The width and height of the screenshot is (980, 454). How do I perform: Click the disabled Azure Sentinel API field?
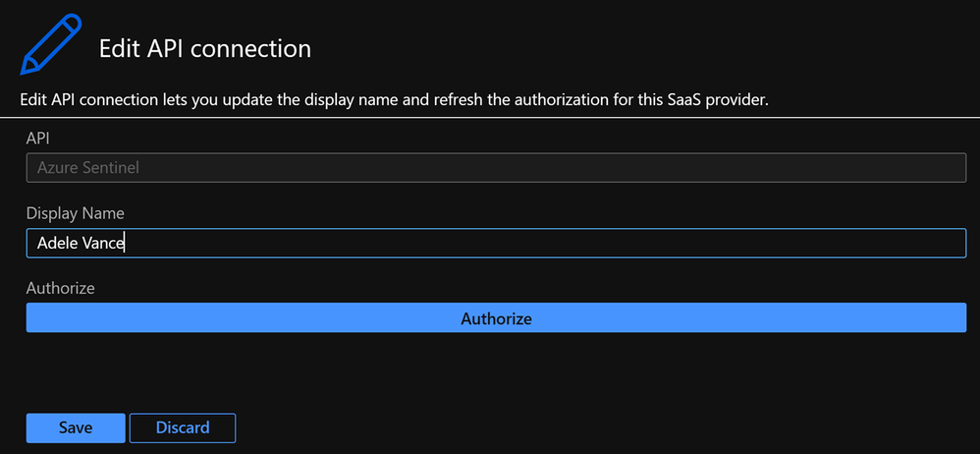[496, 168]
